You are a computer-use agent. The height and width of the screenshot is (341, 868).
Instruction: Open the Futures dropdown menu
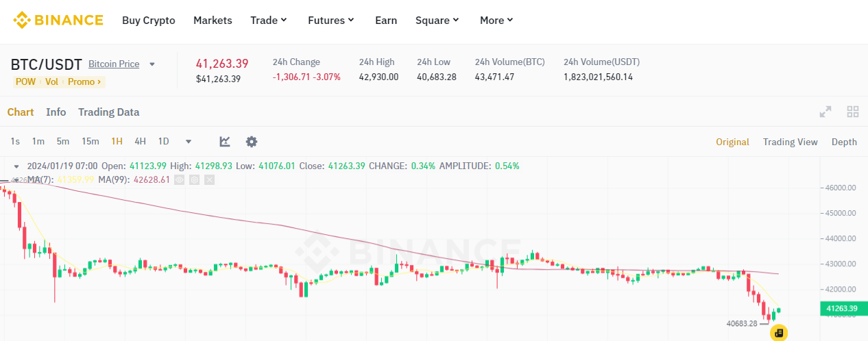331,21
